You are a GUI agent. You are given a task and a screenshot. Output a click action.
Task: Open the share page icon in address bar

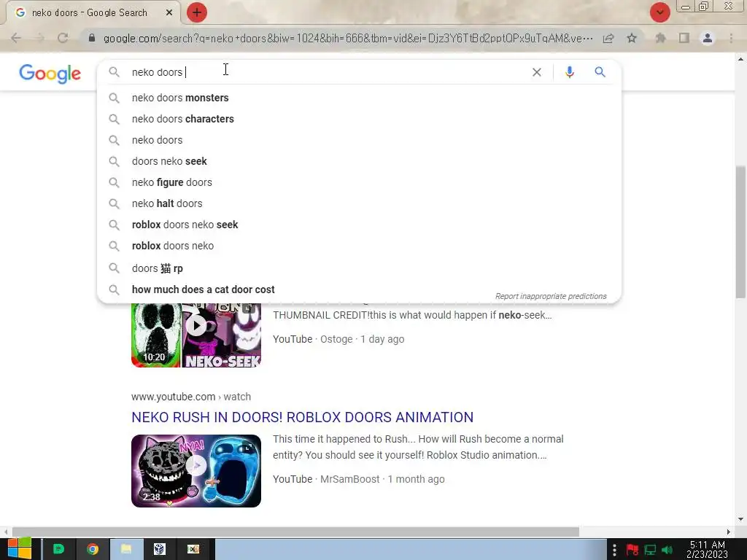(608, 38)
